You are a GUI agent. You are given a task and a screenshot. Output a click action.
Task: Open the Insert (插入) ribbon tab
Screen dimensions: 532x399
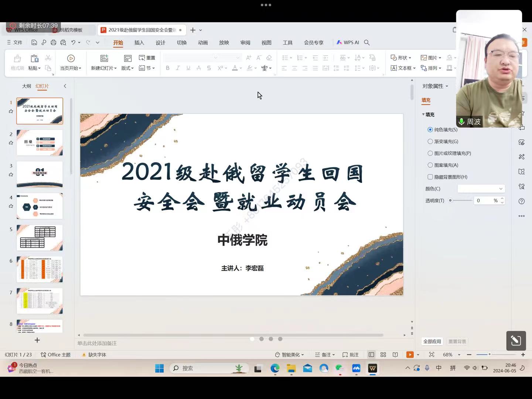[x=139, y=42]
